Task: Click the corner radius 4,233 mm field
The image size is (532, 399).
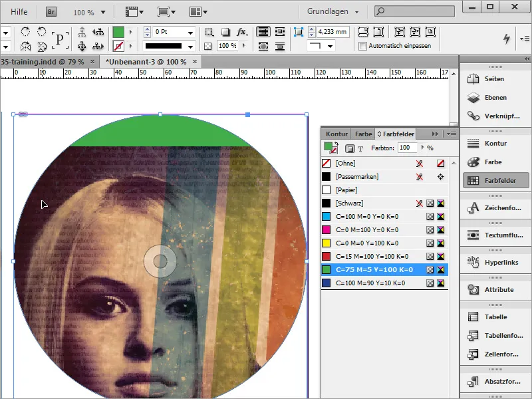Action: point(333,32)
